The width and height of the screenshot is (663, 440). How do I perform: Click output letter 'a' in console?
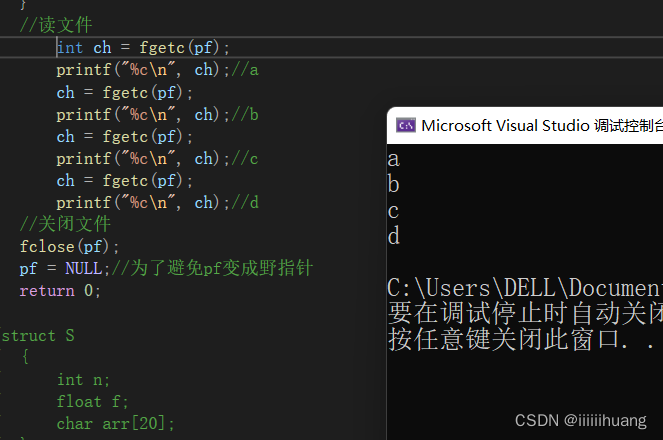tap(394, 160)
